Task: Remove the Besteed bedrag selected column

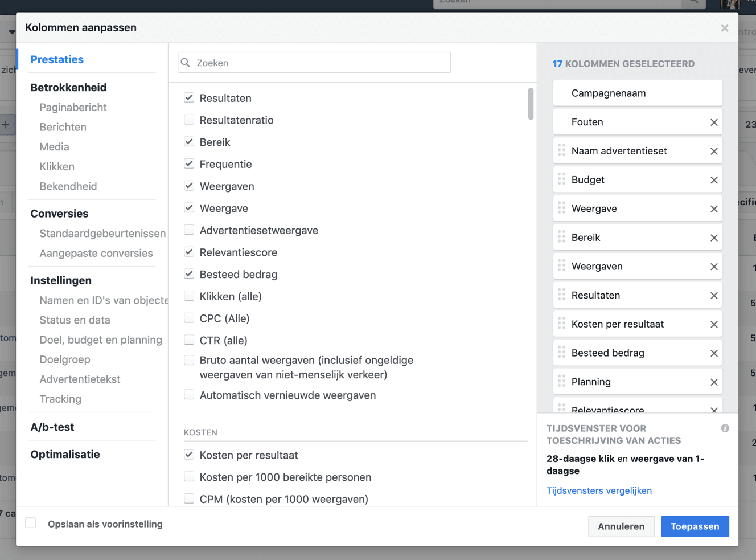Action: (x=714, y=353)
